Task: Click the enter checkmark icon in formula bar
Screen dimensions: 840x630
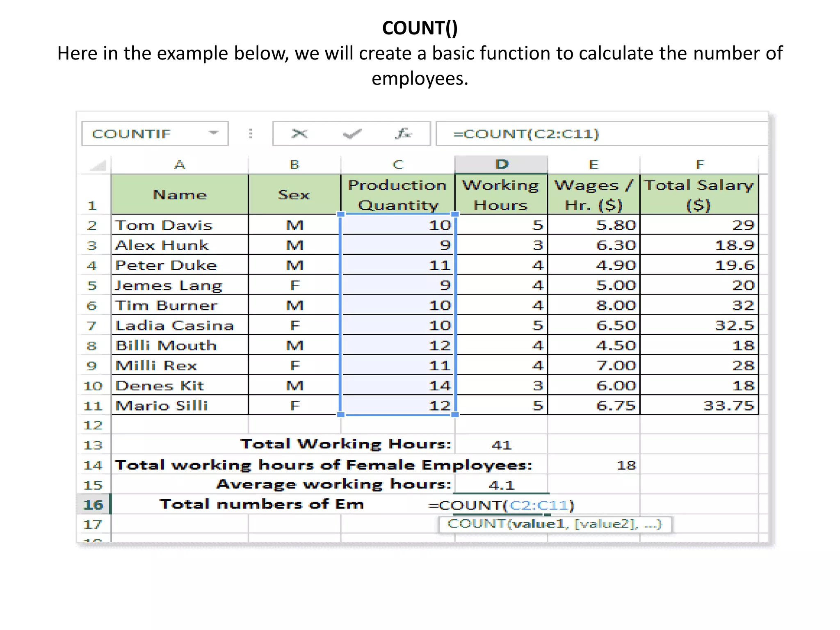Action: (352, 134)
